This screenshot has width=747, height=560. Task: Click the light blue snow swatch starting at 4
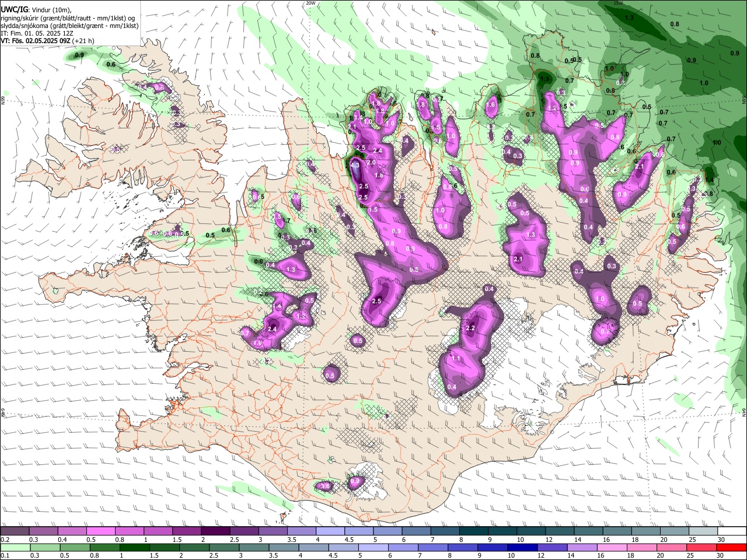(330, 531)
